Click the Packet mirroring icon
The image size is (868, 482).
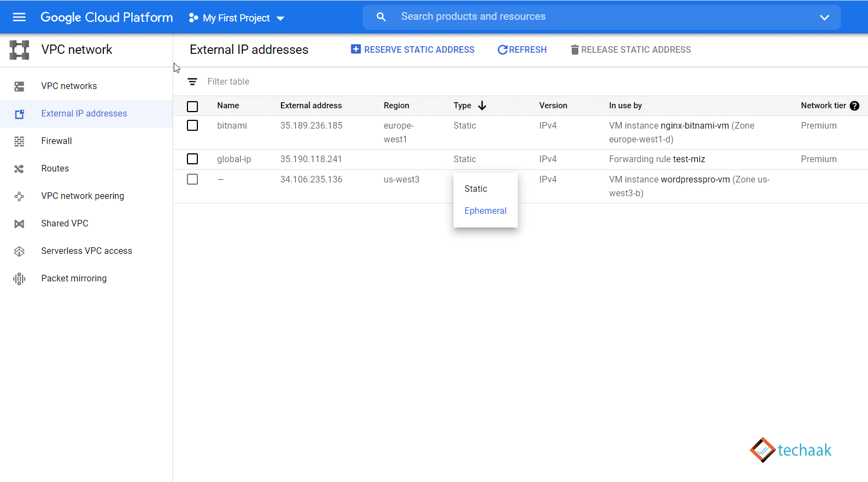[19, 279]
